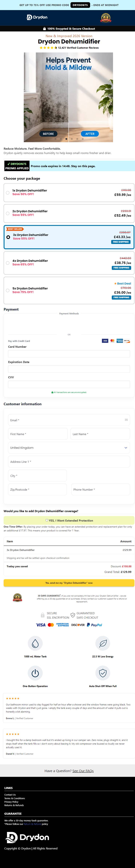Click the Mastercard logo in the trust badges
The height and width of the screenshot is (868, 135).
pos(51,625)
